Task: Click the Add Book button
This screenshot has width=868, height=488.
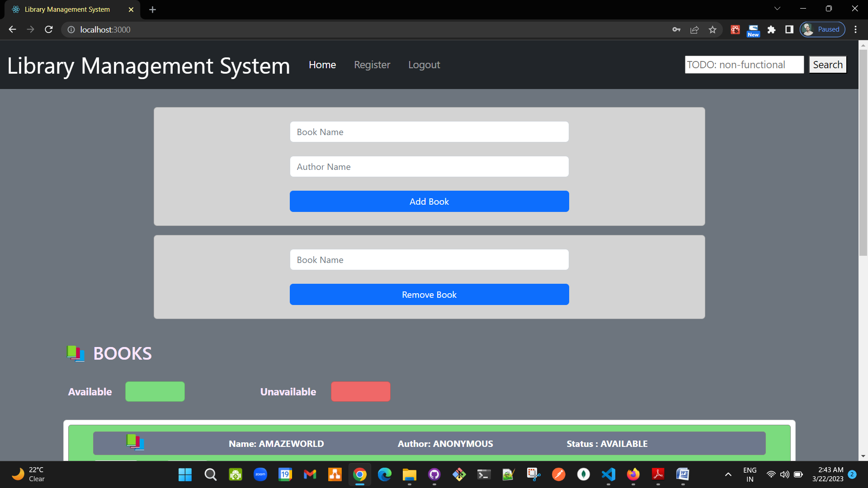Action: tap(429, 201)
